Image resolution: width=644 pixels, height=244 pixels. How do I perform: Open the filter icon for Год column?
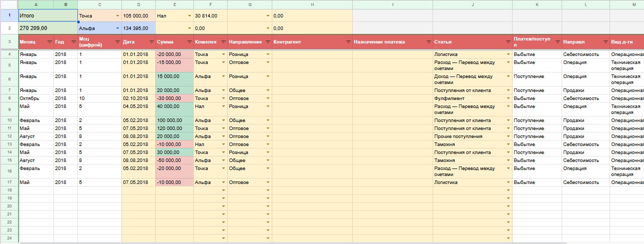point(73,42)
